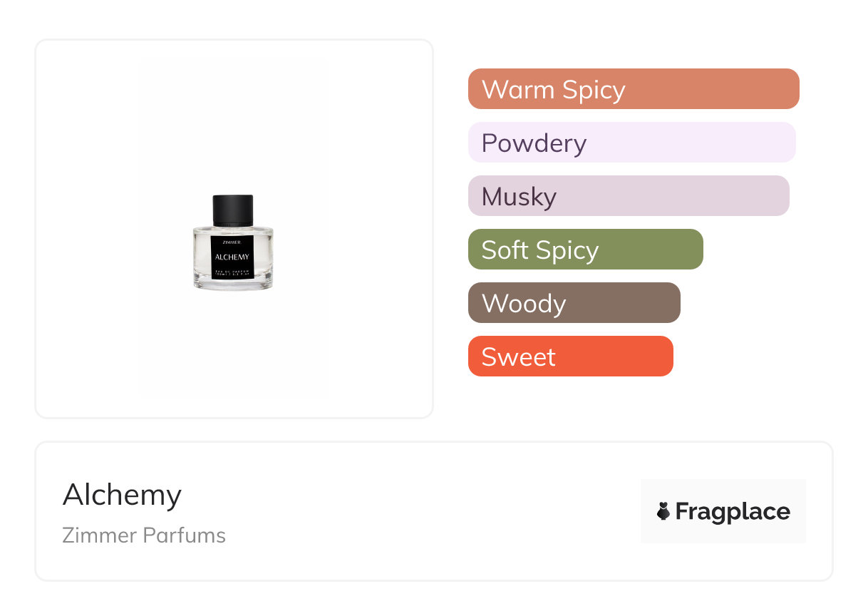Open the Alchemy fragrance title

click(122, 495)
